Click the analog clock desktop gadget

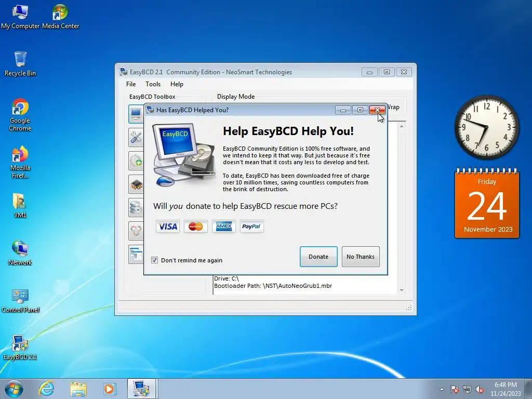click(487, 127)
